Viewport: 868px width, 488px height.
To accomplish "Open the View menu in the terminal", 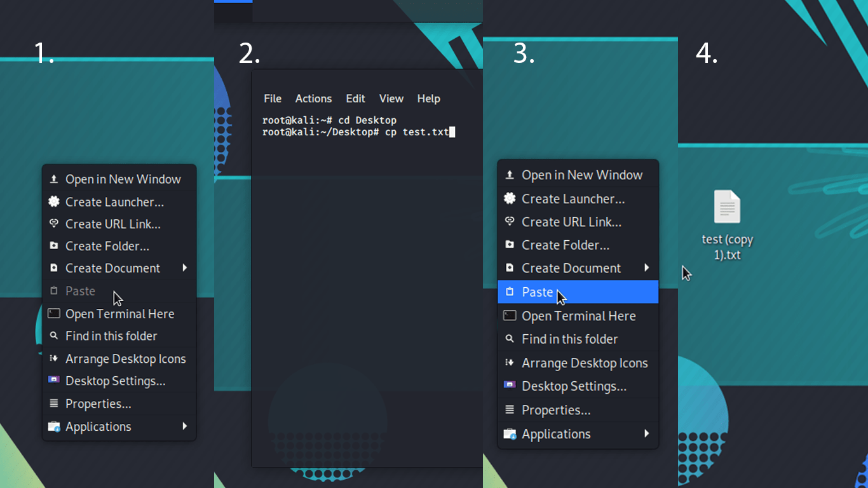I will [x=391, y=98].
